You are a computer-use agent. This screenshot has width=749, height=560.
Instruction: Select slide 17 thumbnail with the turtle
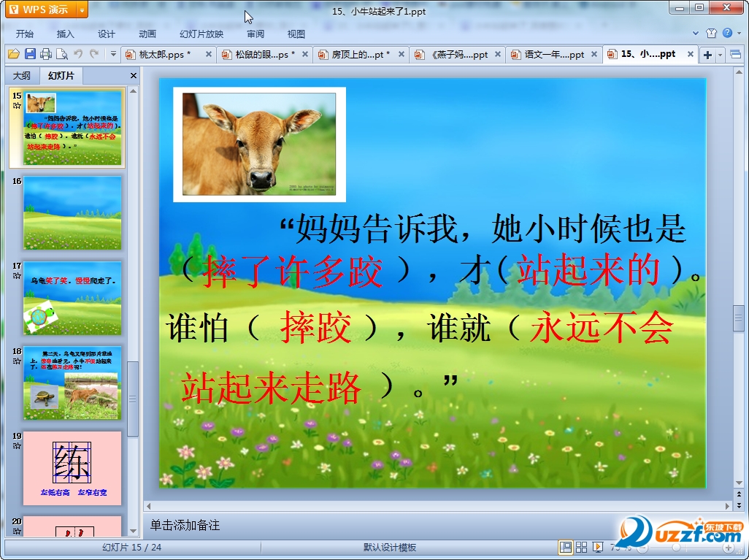pos(72,298)
